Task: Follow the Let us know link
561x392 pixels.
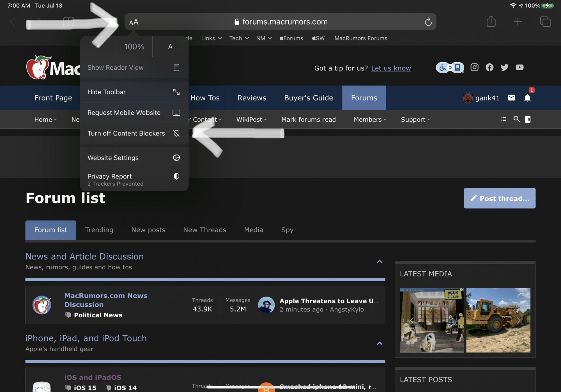Action: pyautogui.click(x=391, y=68)
